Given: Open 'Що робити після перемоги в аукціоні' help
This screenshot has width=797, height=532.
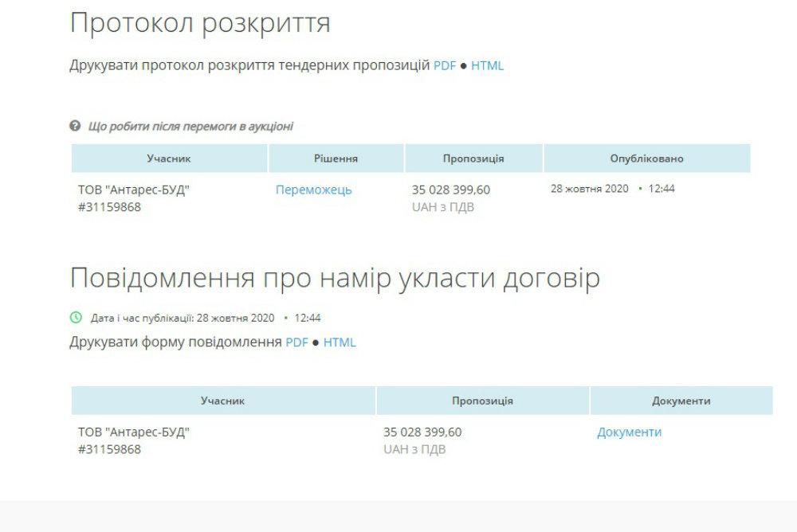Looking at the screenshot, I should click(x=190, y=126).
